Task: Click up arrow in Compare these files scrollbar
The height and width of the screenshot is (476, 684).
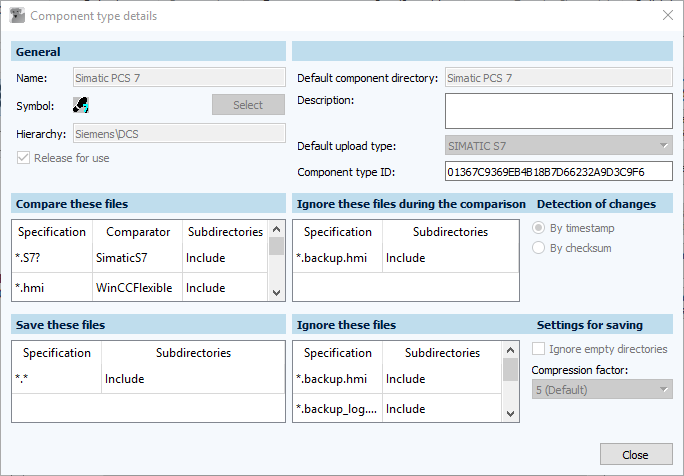Action: point(276,229)
